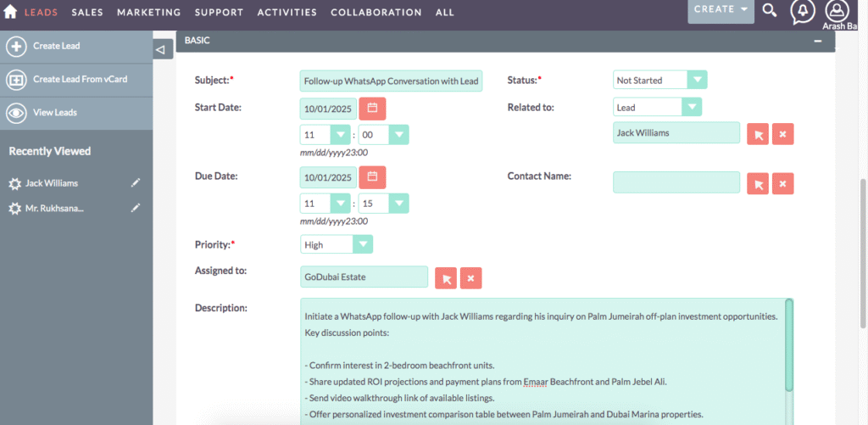Click the Create button
Viewport: 868px width, 425px height.
point(721,10)
